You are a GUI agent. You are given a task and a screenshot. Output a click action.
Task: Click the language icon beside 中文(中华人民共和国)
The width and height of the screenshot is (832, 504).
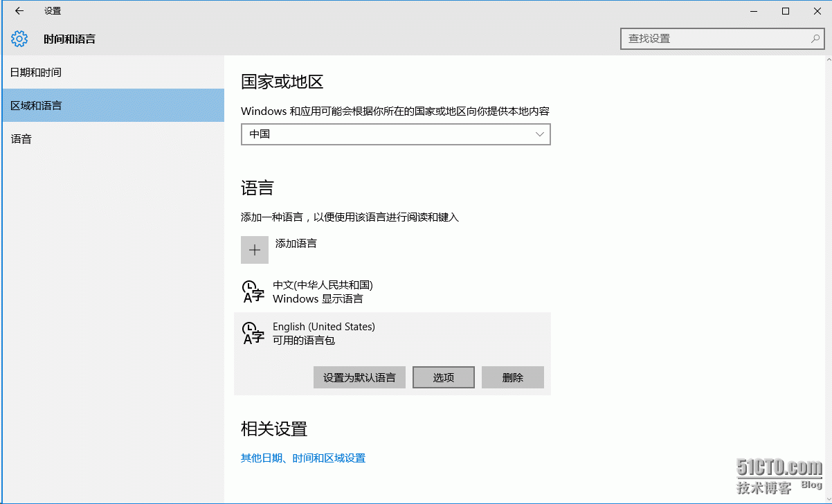pos(253,291)
